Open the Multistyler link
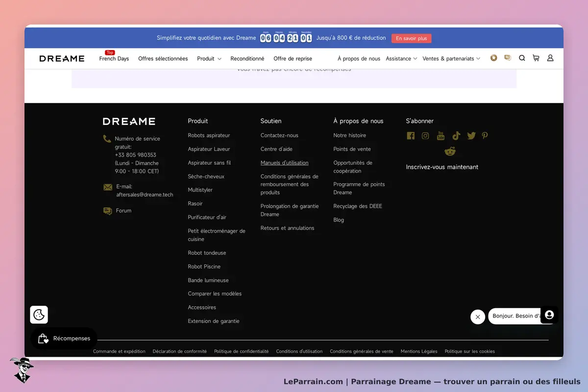The width and height of the screenshot is (588, 392). click(x=200, y=190)
